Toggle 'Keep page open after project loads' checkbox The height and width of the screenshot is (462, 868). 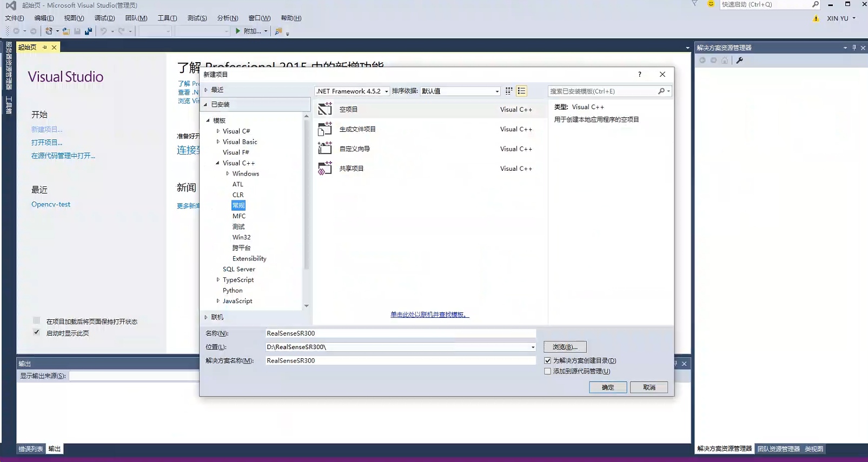pos(36,320)
